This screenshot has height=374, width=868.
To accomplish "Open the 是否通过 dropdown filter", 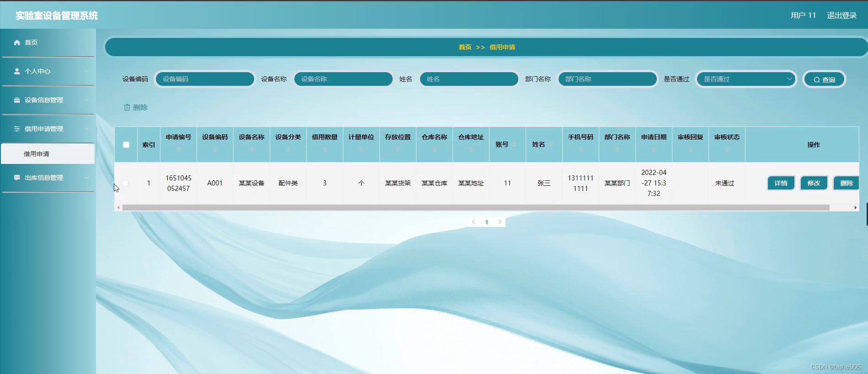I will [746, 79].
